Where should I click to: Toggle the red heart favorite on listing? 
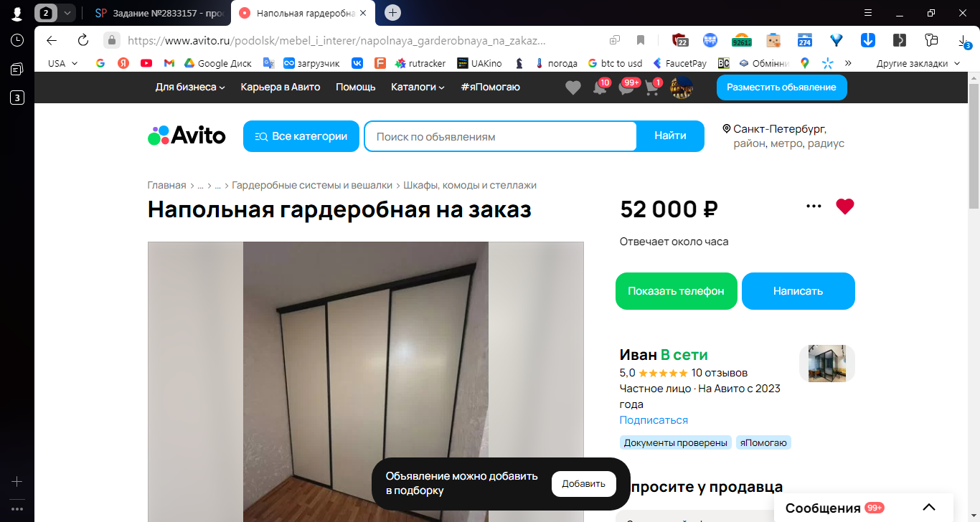[845, 207]
